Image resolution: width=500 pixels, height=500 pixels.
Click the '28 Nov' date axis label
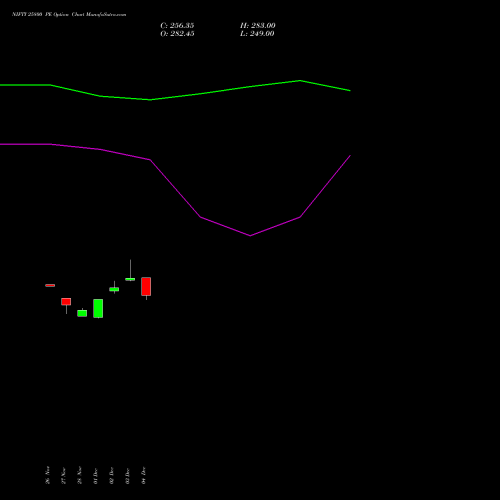pyautogui.click(x=80, y=475)
